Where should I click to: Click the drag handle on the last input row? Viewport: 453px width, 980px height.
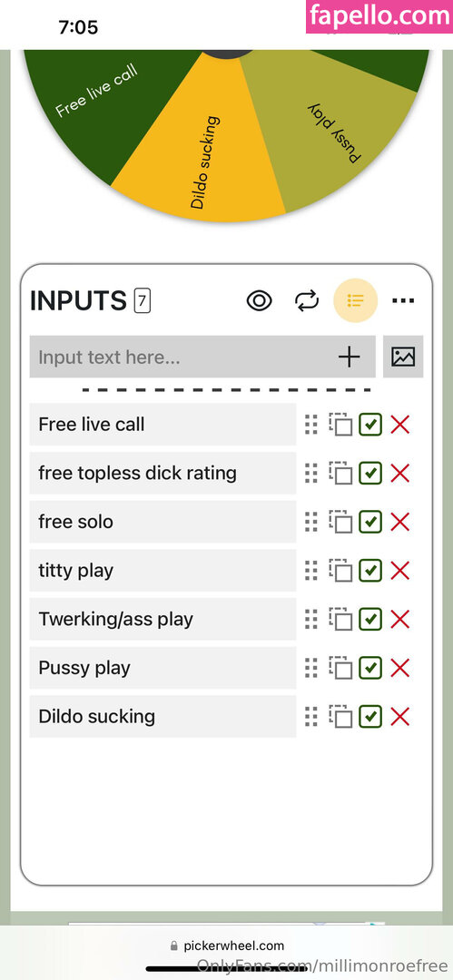point(311,717)
